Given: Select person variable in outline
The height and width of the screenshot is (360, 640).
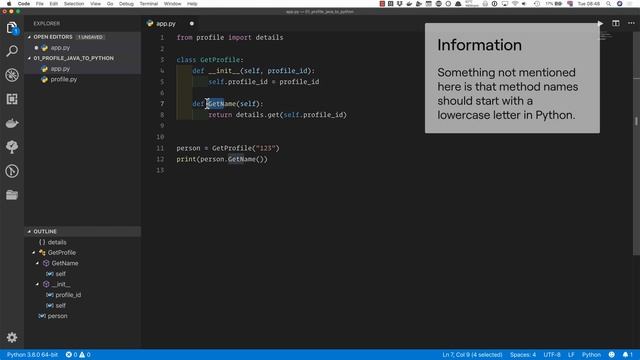Looking at the screenshot, I should 83,316.
